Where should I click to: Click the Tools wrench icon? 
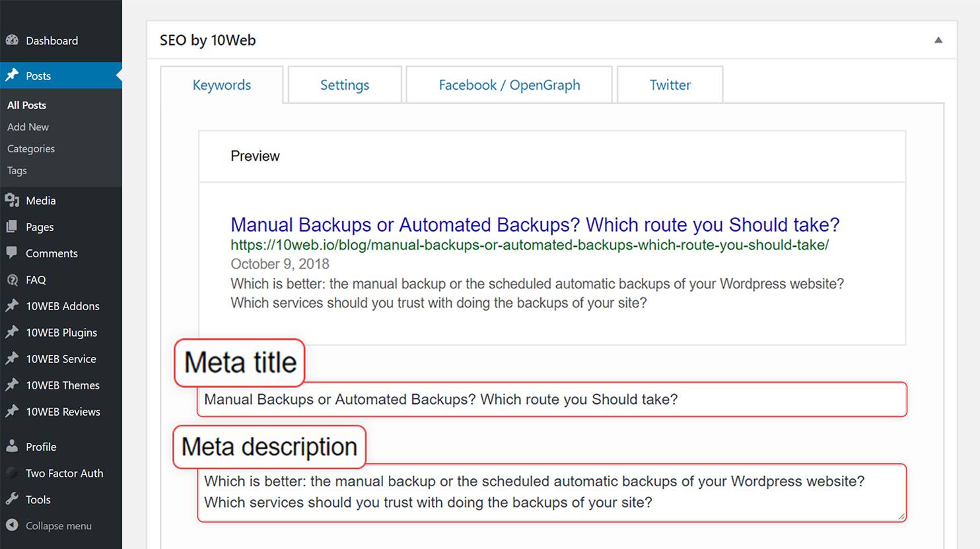(12, 499)
